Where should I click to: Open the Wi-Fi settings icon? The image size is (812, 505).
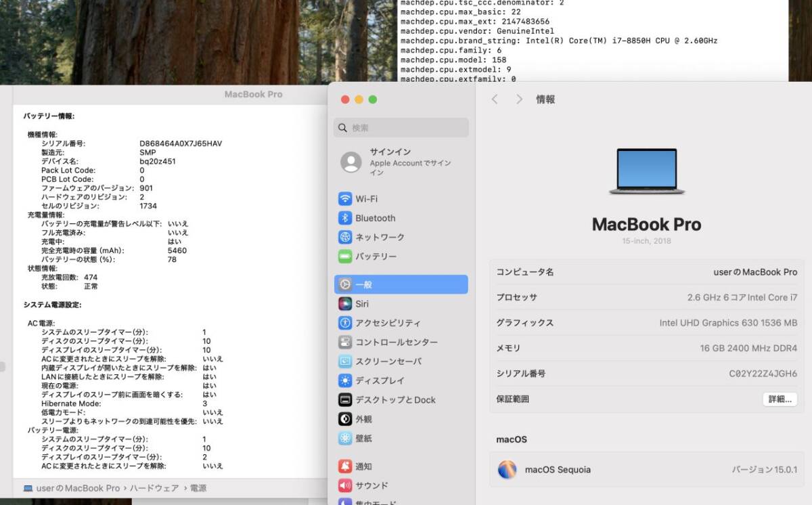pos(345,198)
